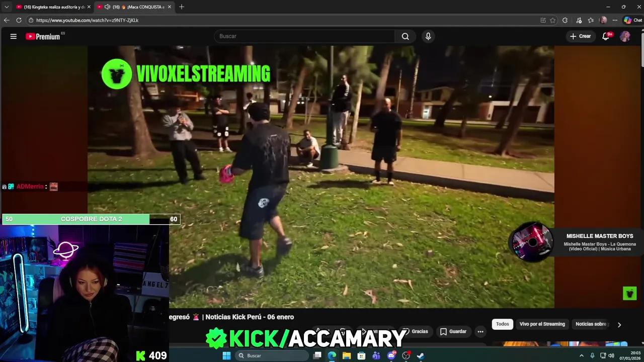Image resolution: width=644 pixels, height=362 pixels.
Task: Open the media control music icon
Action: tap(579, 20)
